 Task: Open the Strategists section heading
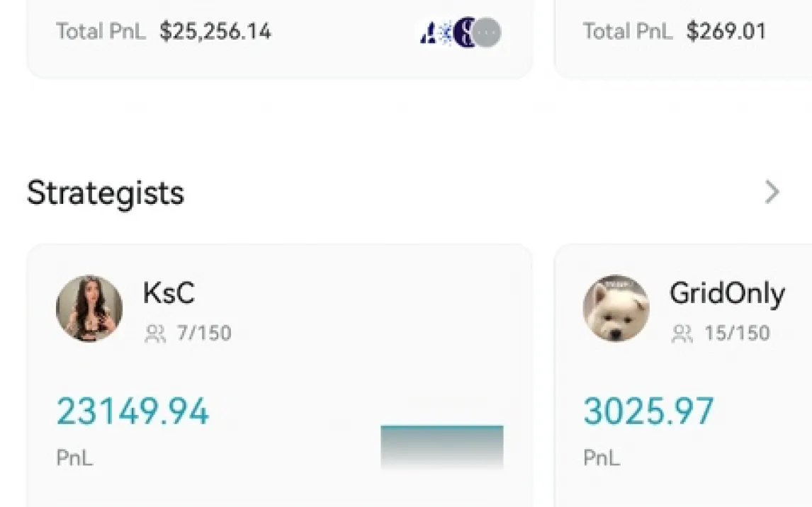click(106, 193)
